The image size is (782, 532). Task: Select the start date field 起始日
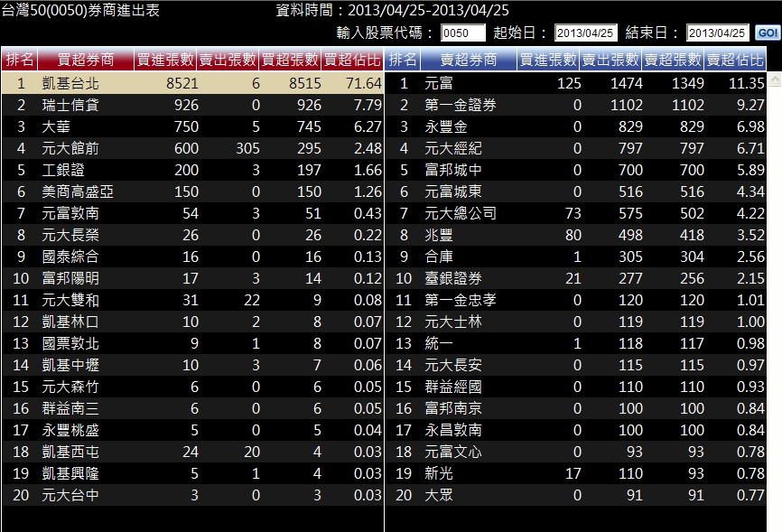pos(585,33)
